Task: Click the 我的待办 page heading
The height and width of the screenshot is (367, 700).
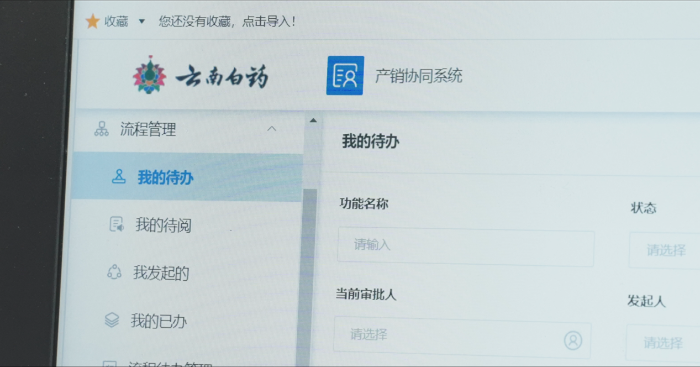Action: pyautogui.click(x=371, y=141)
